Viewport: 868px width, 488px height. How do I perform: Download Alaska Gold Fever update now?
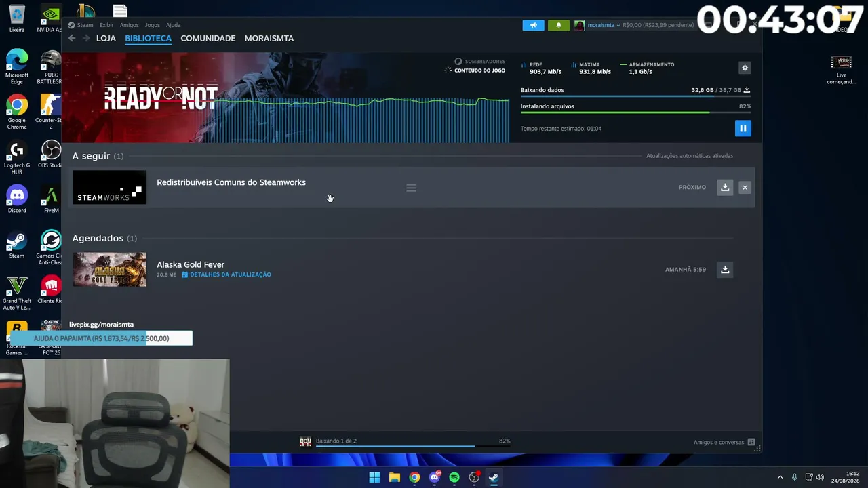[725, 269]
